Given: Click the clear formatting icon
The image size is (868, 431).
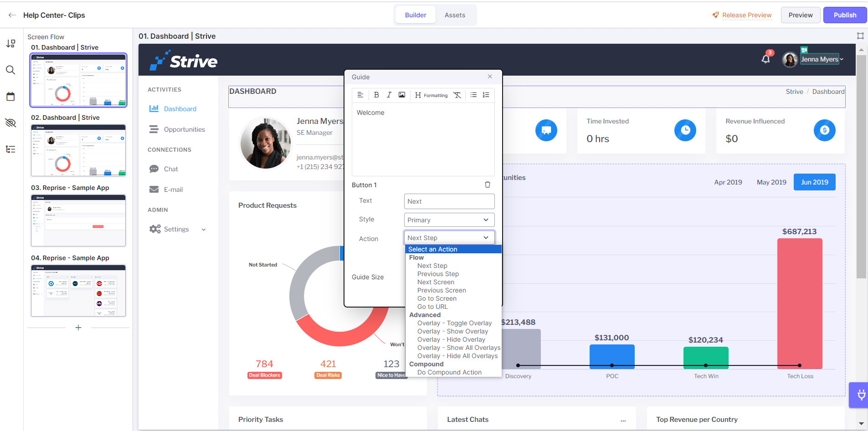Looking at the screenshot, I should [457, 95].
